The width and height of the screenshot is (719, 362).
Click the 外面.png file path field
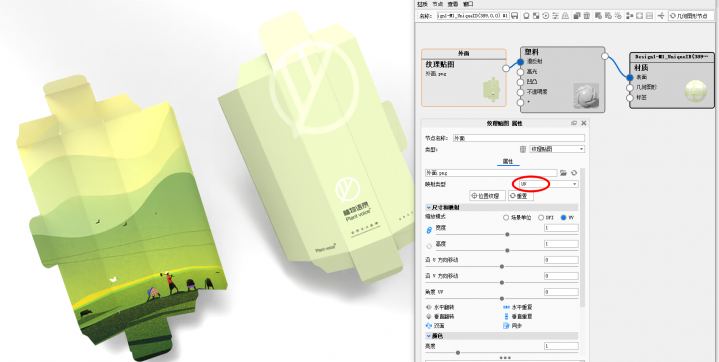pos(491,173)
